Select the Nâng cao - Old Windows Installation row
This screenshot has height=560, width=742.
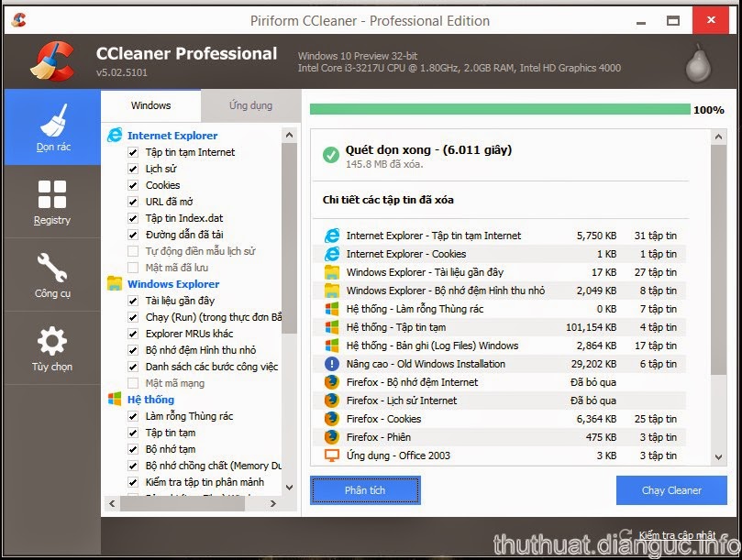pos(499,364)
